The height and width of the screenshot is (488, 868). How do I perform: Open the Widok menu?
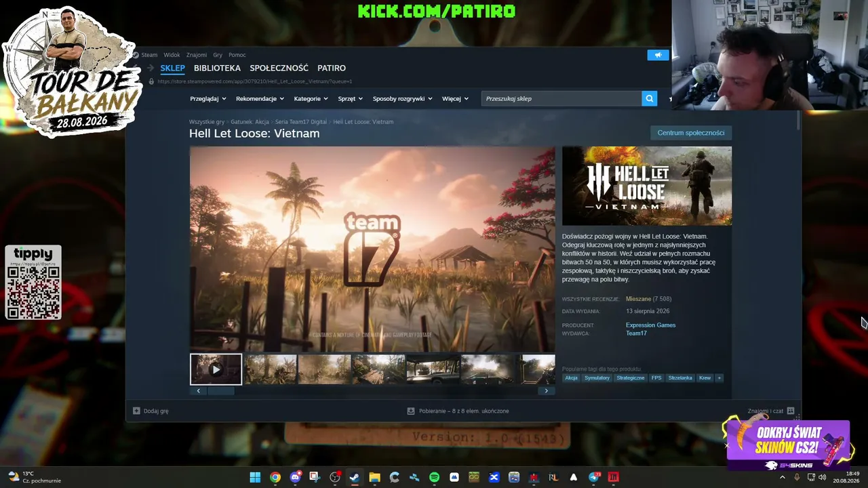coord(172,55)
